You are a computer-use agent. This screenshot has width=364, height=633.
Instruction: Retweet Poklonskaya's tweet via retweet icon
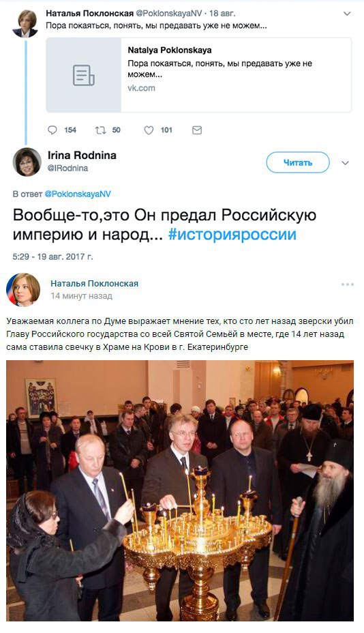pyautogui.click(x=100, y=130)
